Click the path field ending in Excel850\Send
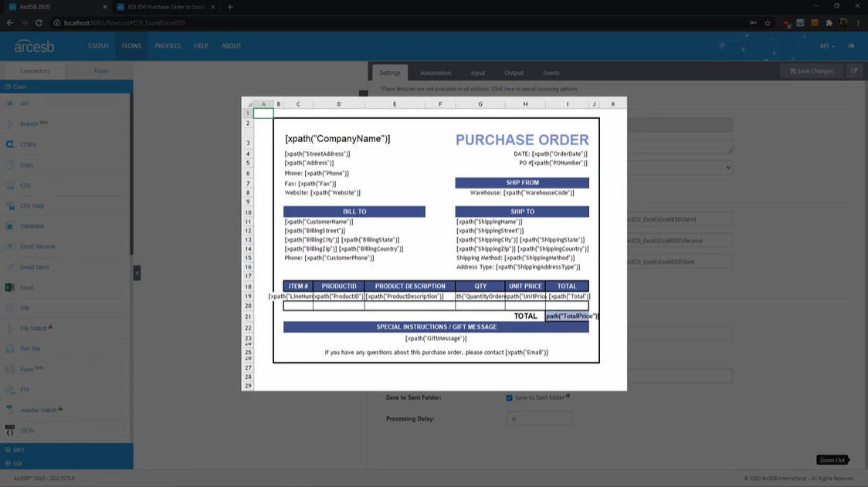 [680, 219]
